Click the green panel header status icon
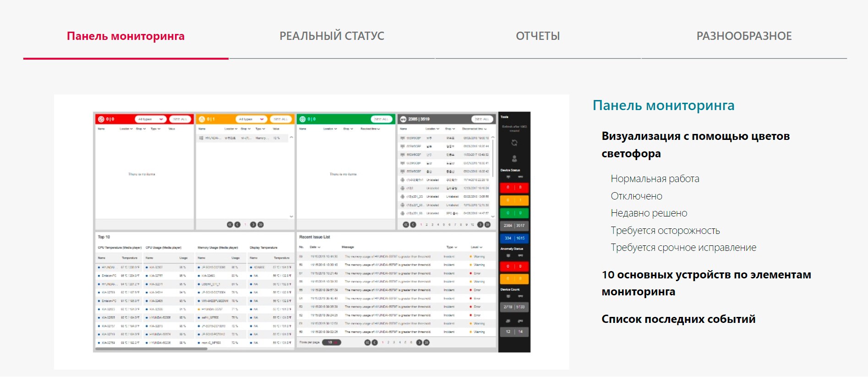The height and width of the screenshot is (377, 868). (303, 119)
